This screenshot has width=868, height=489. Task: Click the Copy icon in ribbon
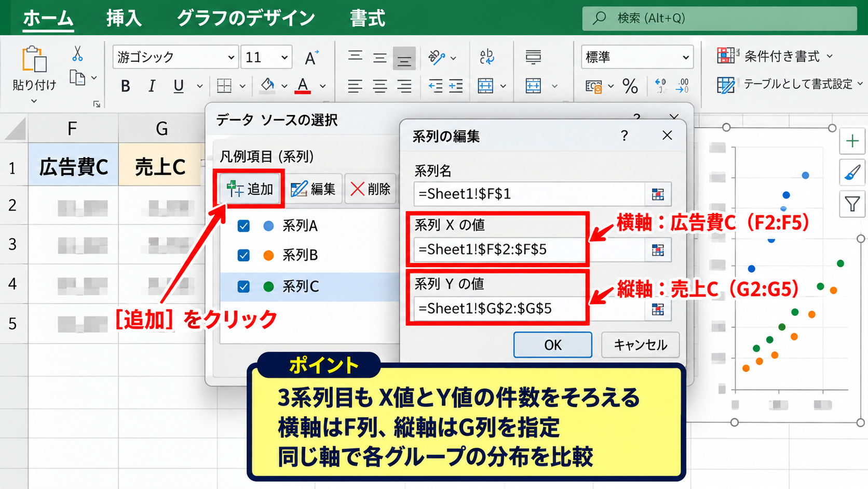click(77, 78)
